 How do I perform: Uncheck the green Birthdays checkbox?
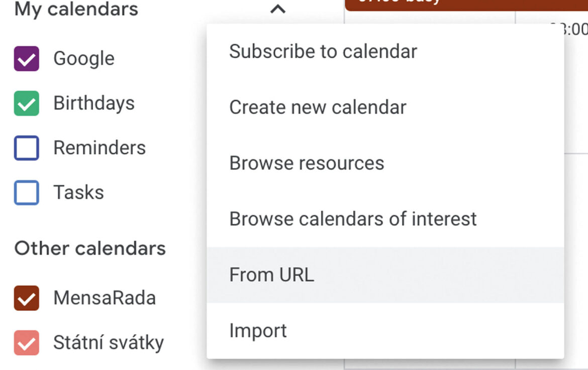click(x=27, y=103)
